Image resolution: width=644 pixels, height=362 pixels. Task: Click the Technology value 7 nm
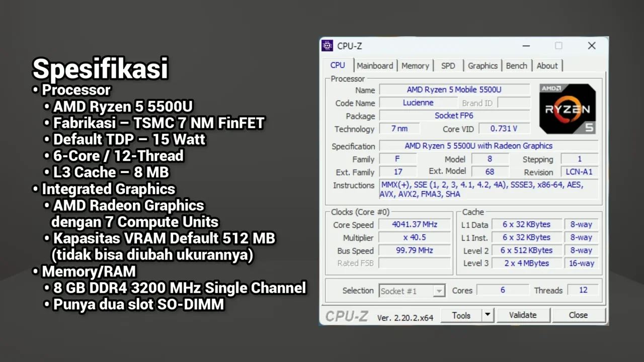[x=400, y=129]
